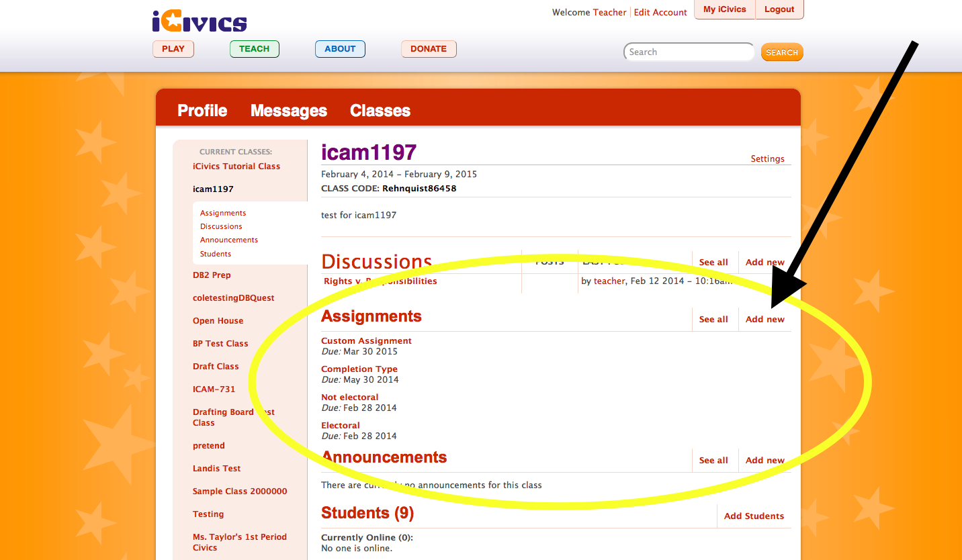This screenshot has height=560, width=962.
Task: Click Add new for Announcements
Action: click(x=765, y=461)
